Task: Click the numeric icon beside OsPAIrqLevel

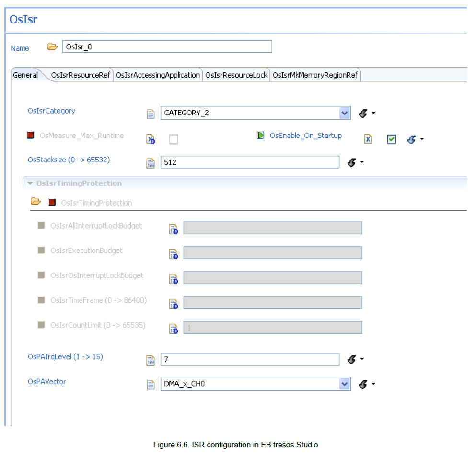Action: coord(151,360)
